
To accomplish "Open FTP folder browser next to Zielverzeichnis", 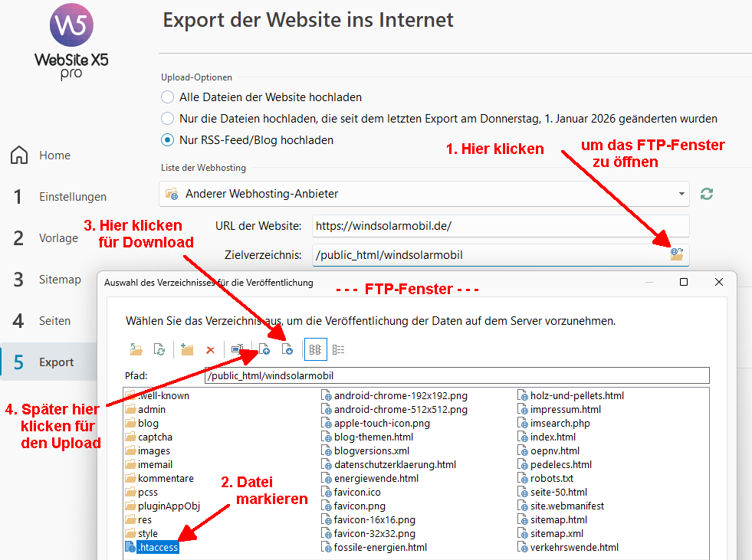I will (676, 254).
